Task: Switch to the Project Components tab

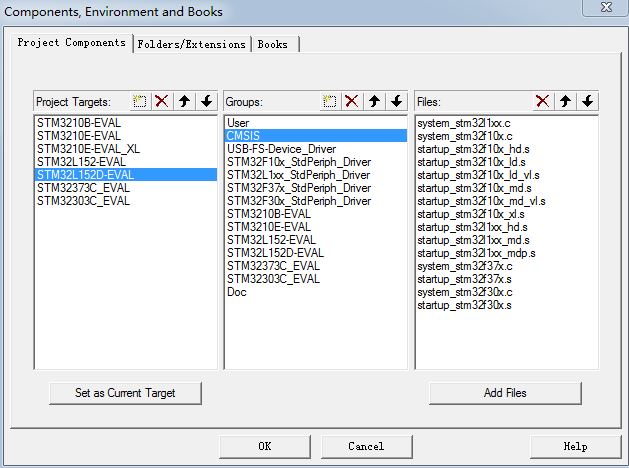Action: pos(71,43)
